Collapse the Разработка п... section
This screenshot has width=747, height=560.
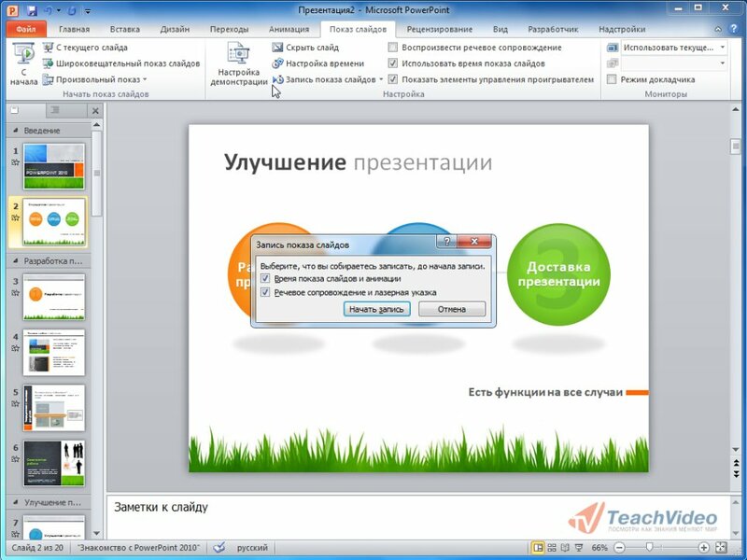(x=16, y=261)
